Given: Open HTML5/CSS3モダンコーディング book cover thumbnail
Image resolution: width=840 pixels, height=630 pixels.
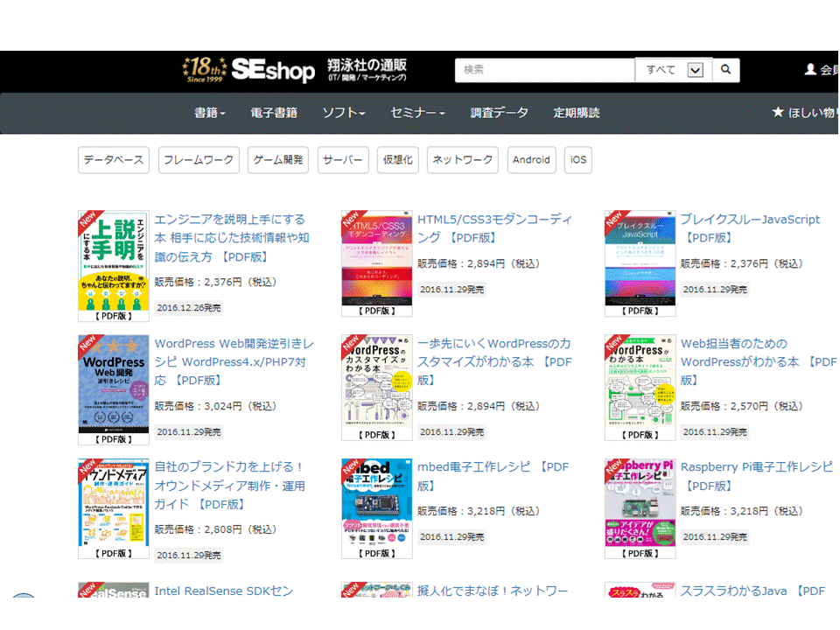Looking at the screenshot, I should (x=377, y=263).
